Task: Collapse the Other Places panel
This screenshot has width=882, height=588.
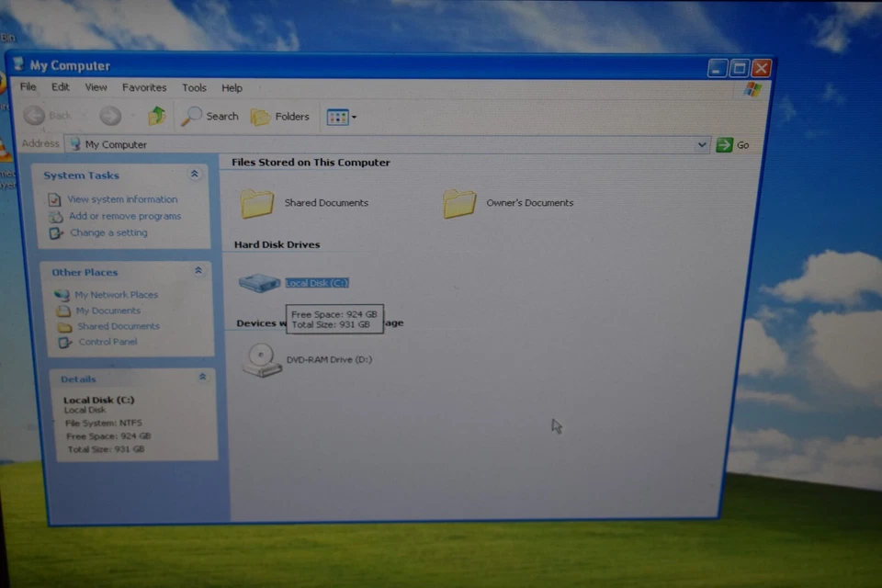Action: (198, 271)
